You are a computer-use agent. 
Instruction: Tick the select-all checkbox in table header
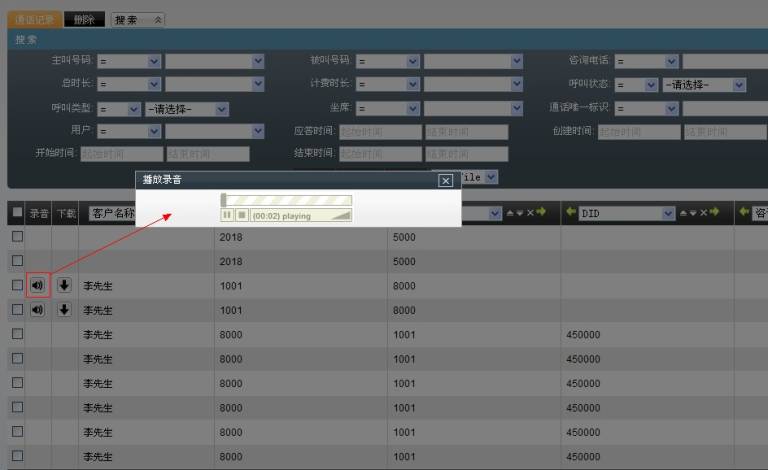[x=17, y=212]
